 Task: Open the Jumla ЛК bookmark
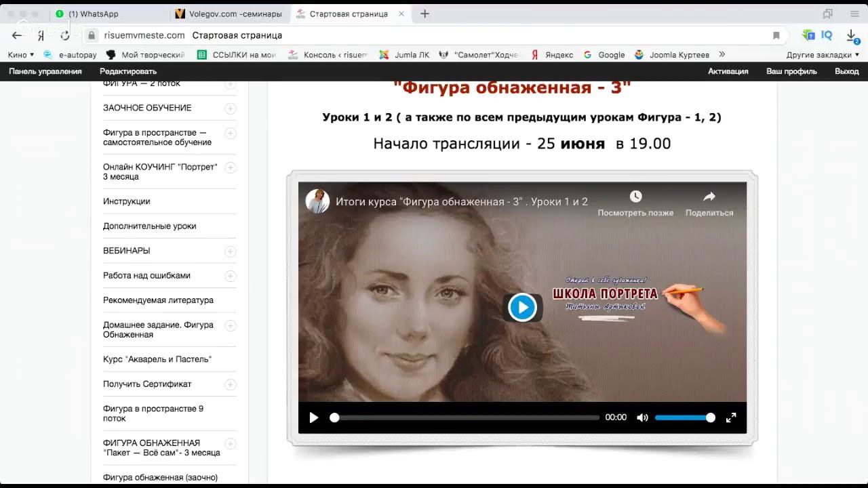(404, 55)
